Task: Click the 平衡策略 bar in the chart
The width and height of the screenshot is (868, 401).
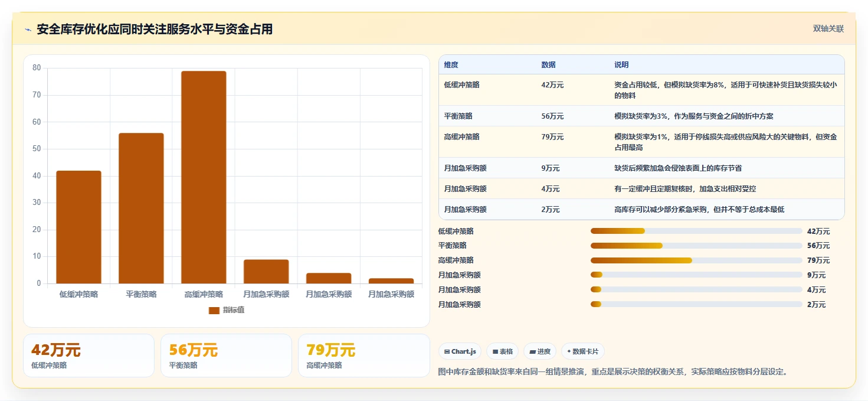Action: (x=141, y=208)
